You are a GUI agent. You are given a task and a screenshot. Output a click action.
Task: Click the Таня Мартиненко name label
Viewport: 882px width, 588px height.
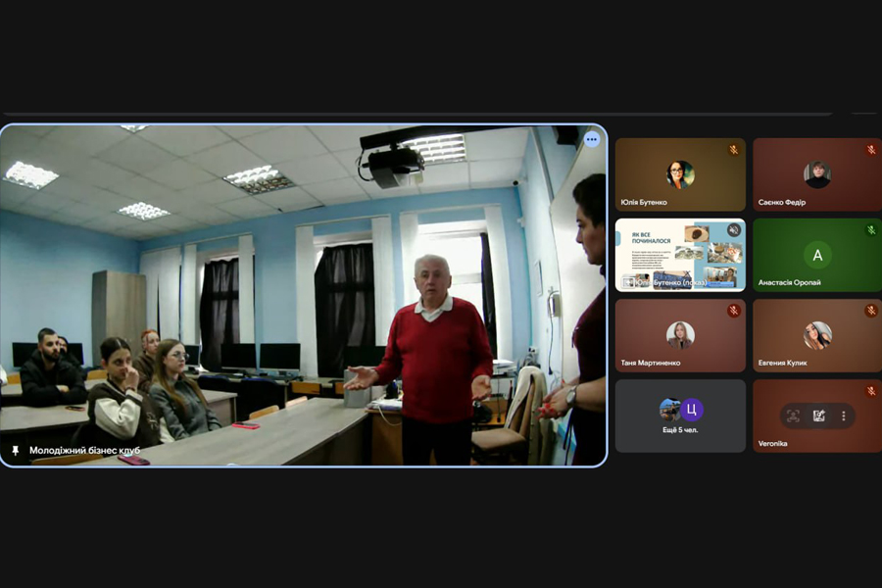pyautogui.click(x=651, y=363)
